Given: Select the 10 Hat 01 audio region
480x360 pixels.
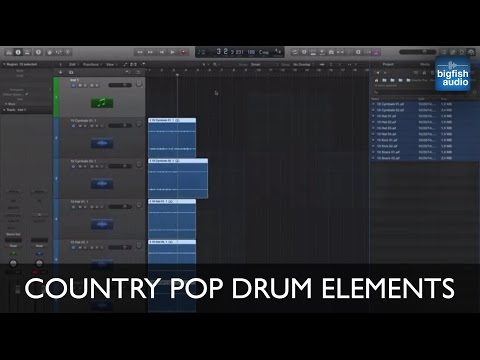Looking at the screenshot, I should 172,219.
